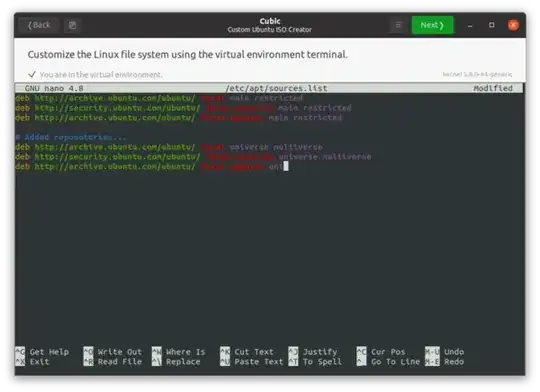540x392 pixels.
Task: Open the hamburger menu in the header
Action: click(398, 25)
